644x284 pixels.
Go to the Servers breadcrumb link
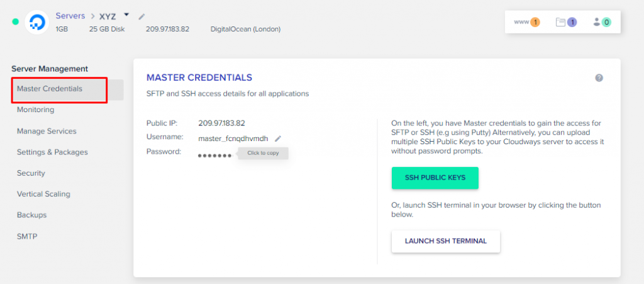[71, 16]
